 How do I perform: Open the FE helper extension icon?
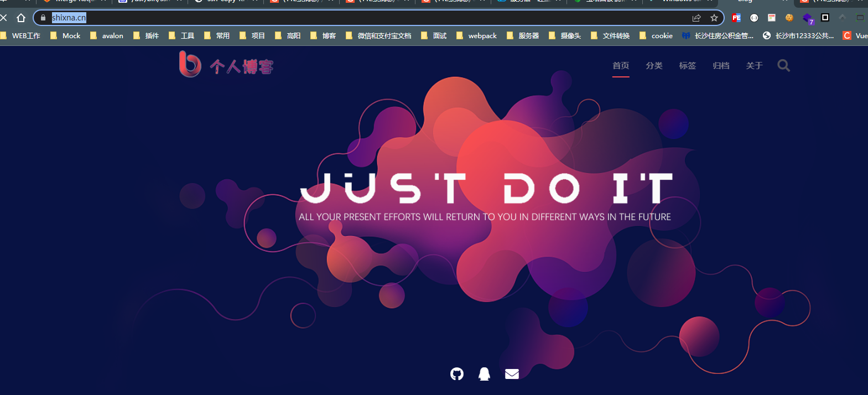(x=736, y=18)
